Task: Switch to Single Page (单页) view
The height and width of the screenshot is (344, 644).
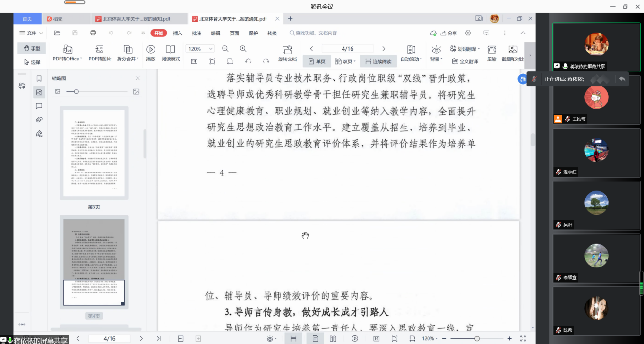Action: [x=317, y=61]
